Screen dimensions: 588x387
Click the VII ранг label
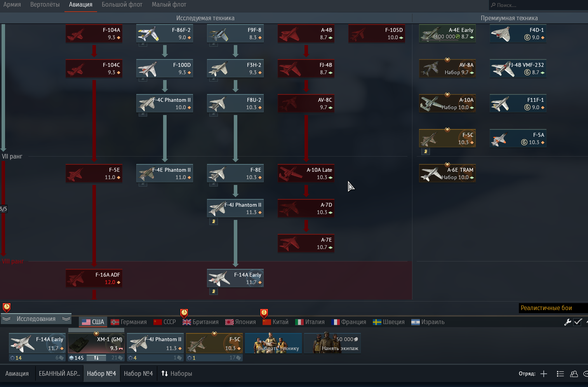tap(12, 157)
